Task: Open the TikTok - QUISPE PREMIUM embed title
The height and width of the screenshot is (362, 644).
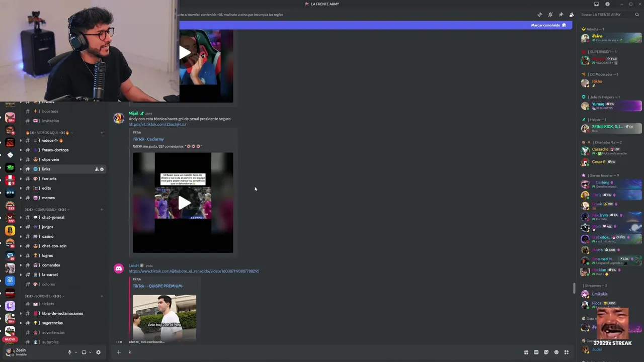Action: pyautogui.click(x=158, y=286)
